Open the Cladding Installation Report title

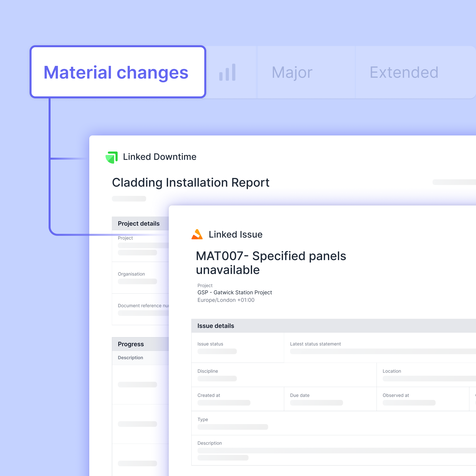pos(190,182)
